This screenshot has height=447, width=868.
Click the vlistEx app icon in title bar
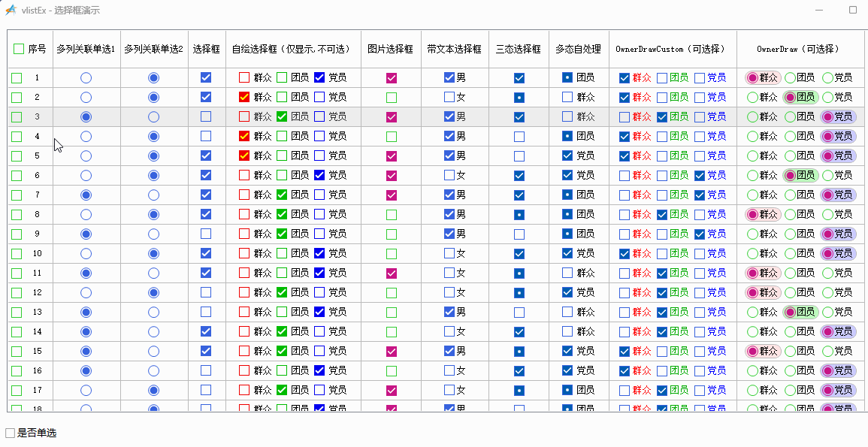[x=11, y=11]
